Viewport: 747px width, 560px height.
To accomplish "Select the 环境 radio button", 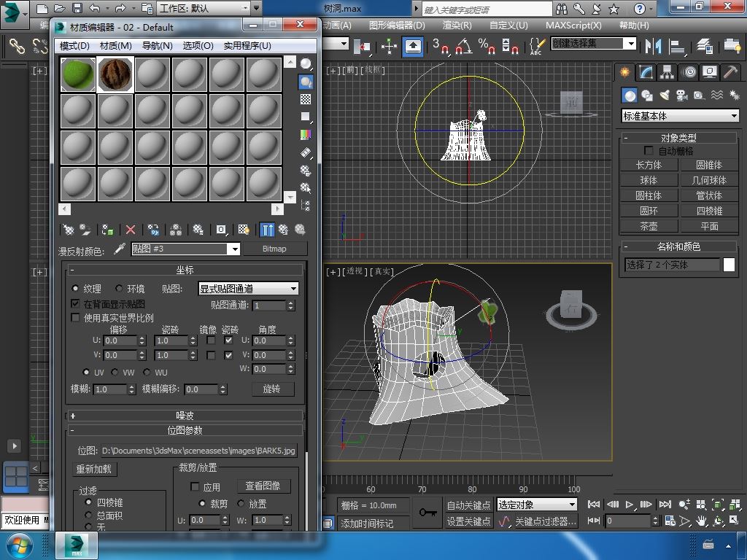I will (x=119, y=289).
